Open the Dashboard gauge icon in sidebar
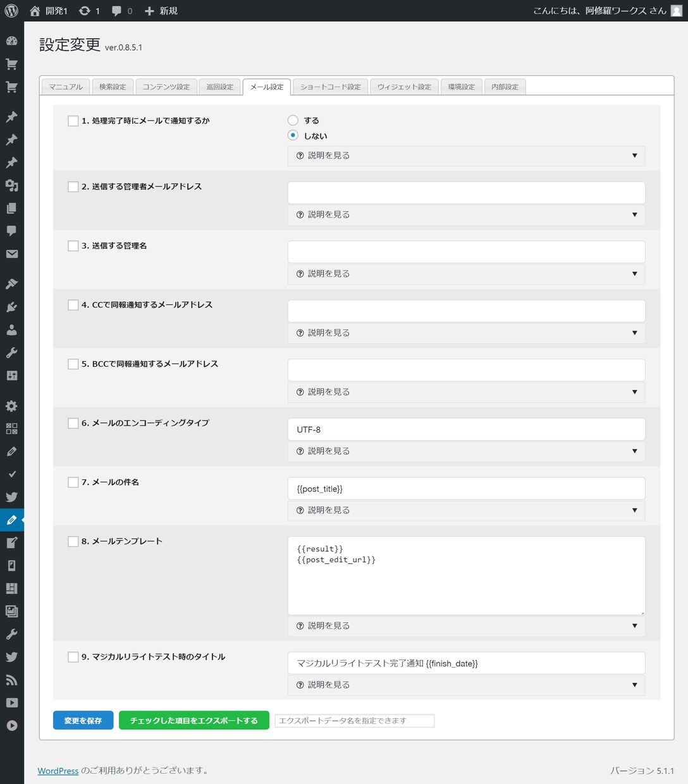This screenshot has height=784, width=688. 11,41
